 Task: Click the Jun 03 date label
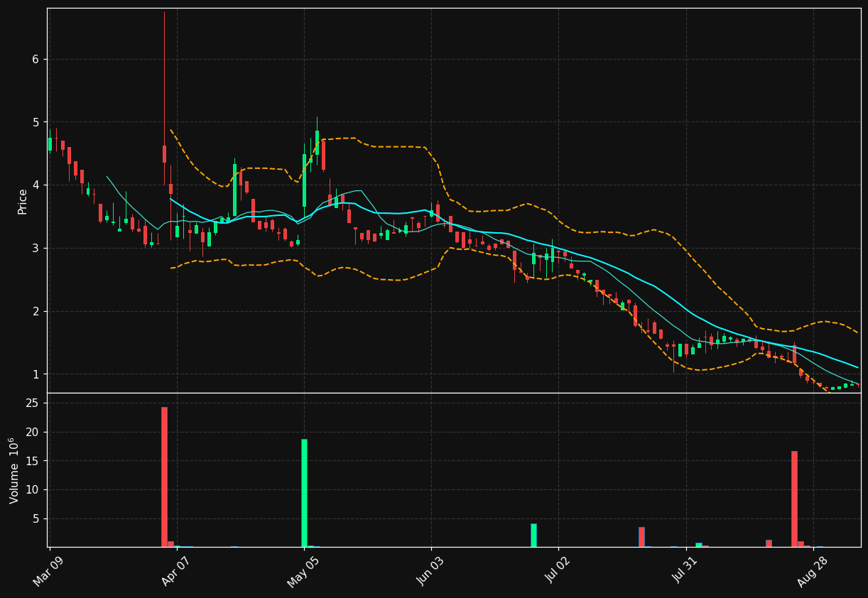(x=431, y=570)
